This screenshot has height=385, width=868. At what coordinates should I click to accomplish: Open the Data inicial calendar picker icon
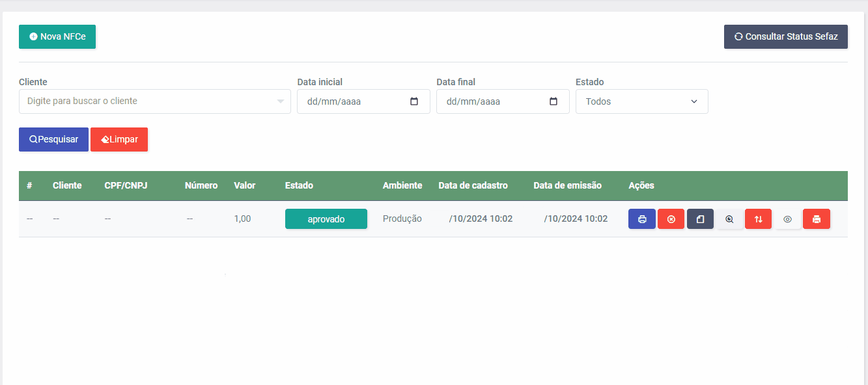point(414,101)
